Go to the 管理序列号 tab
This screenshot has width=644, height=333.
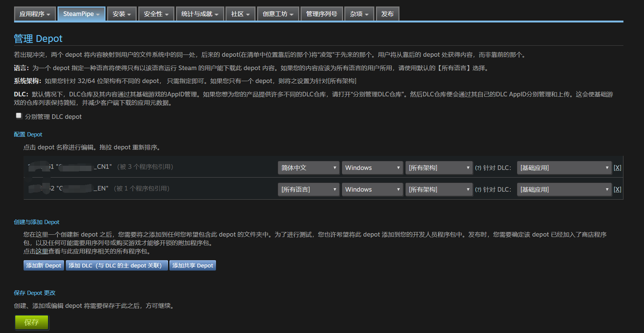(322, 14)
